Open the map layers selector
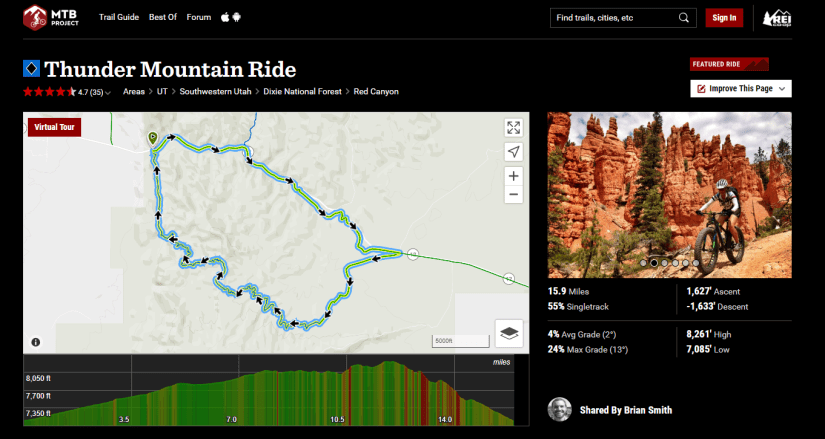The height and width of the screenshot is (439, 825). coord(509,333)
